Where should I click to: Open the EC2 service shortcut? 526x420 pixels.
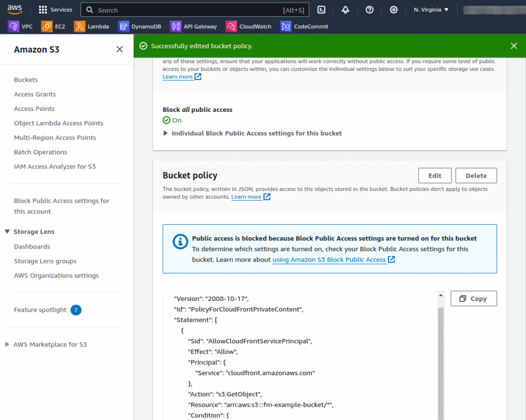pyautogui.click(x=53, y=27)
